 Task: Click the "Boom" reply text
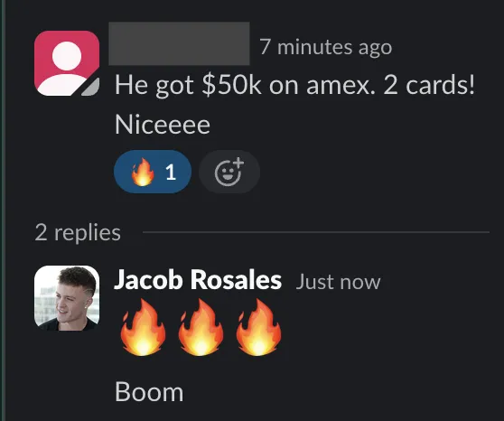(x=149, y=392)
